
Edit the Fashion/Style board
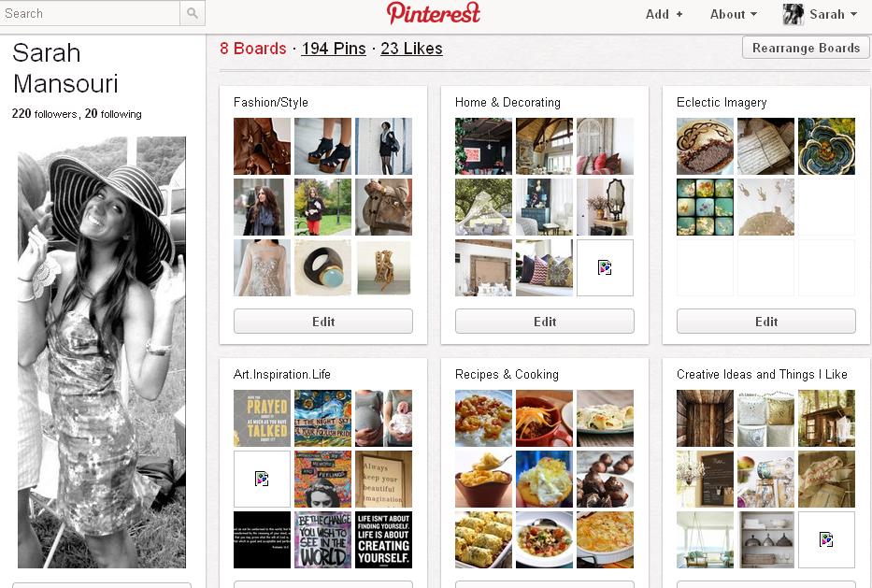tap(323, 322)
